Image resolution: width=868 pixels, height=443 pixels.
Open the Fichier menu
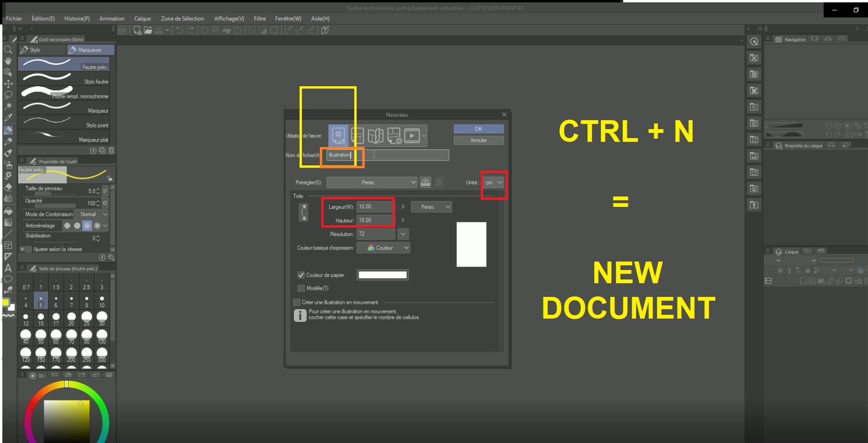click(14, 19)
